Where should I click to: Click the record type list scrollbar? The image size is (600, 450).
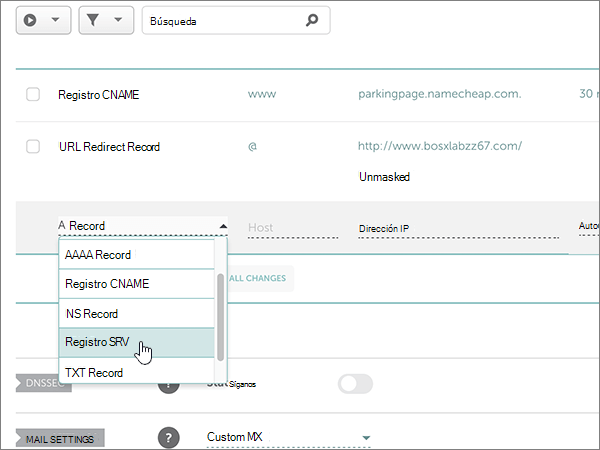point(220,317)
